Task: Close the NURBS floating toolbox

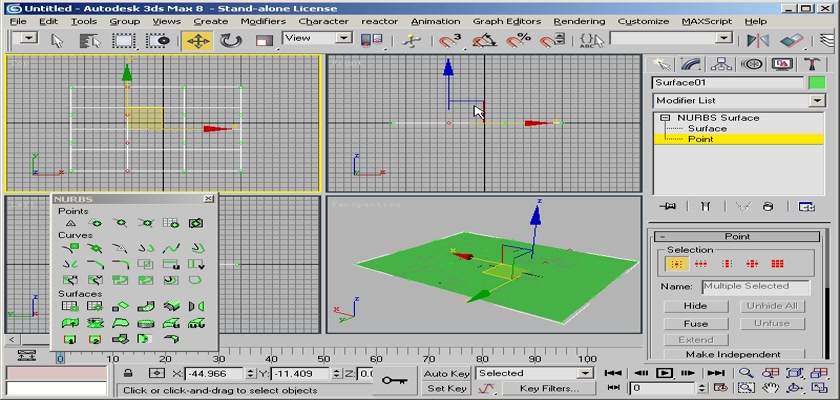Action: pos(208,199)
